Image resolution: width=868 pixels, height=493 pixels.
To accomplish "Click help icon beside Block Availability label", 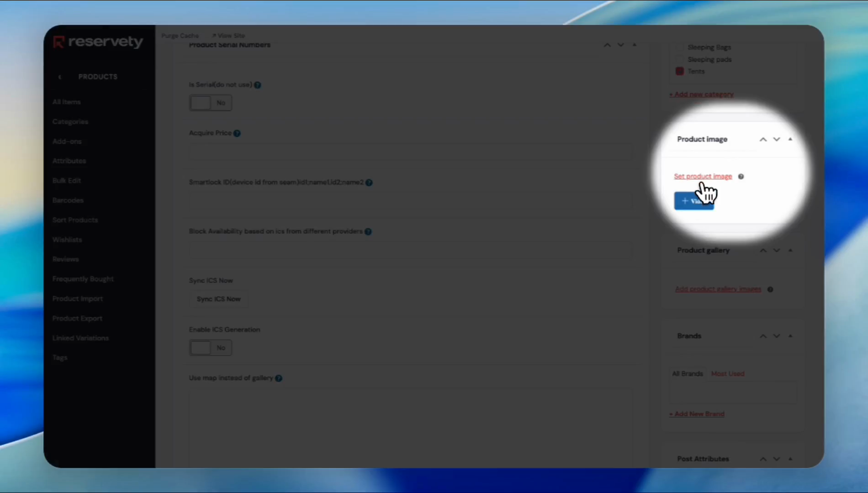I will (368, 231).
